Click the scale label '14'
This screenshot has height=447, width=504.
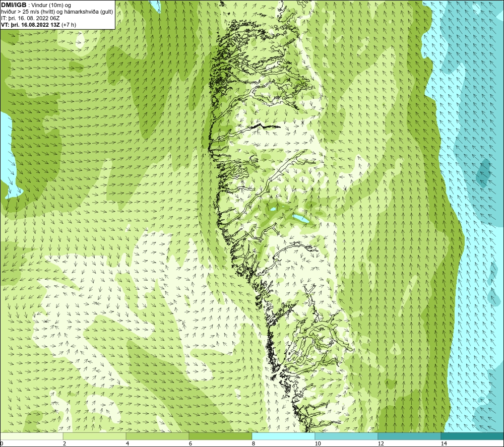(x=444, y=444)
